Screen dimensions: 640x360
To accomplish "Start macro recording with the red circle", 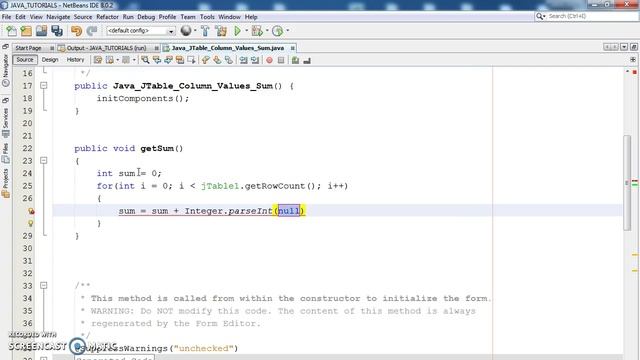I will (x=269, y=60).
